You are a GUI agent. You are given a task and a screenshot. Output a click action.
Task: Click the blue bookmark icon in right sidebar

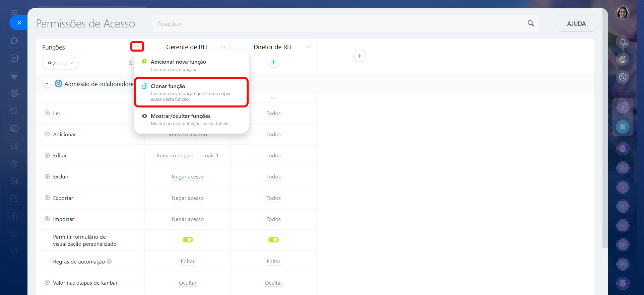tap(623, 127)
